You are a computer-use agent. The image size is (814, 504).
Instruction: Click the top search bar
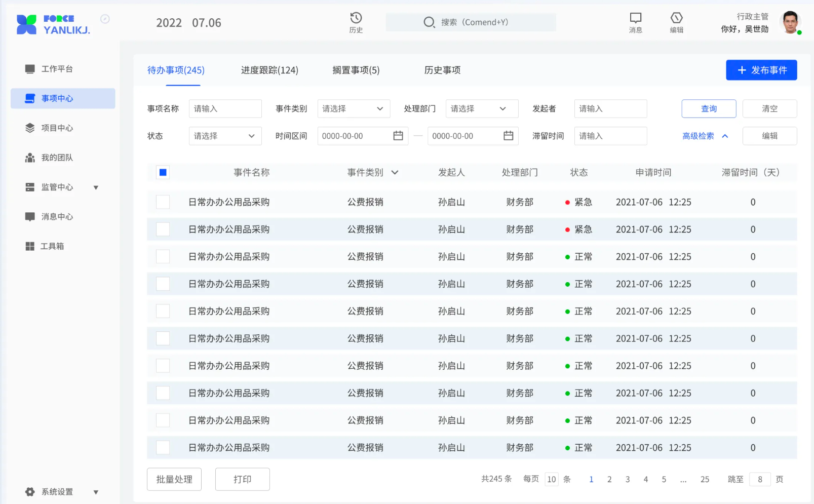click(471, 22)
